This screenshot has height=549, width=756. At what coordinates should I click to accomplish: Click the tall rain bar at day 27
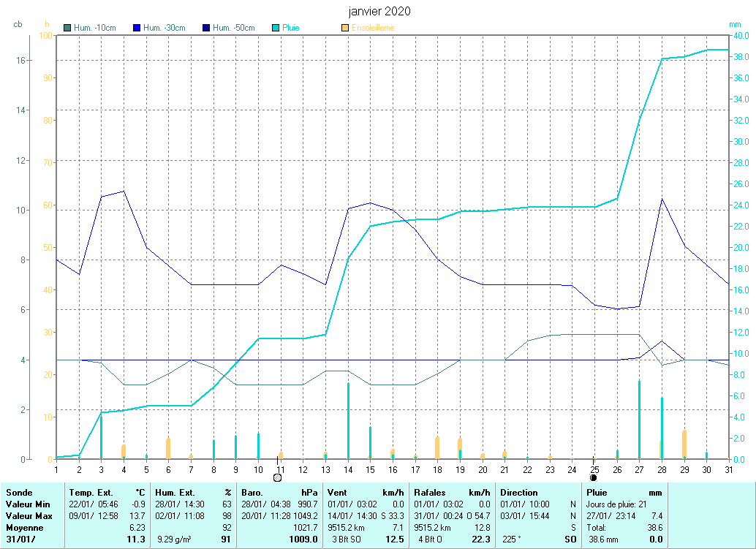click(x=640, y=419)
